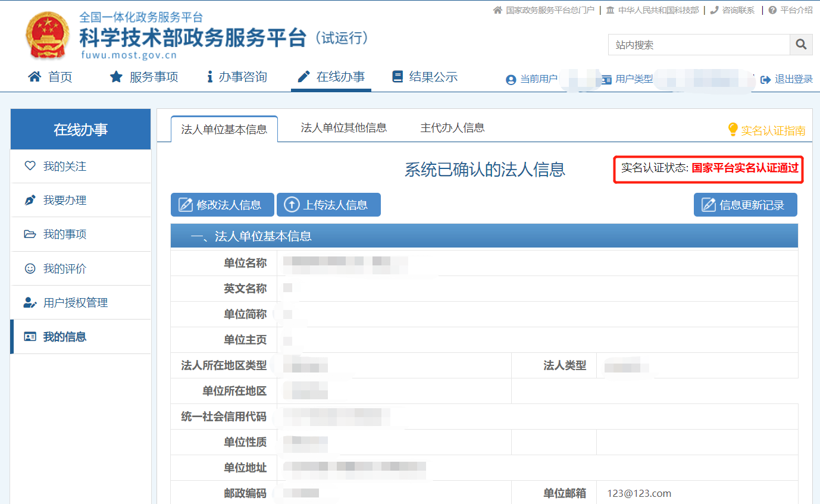Go to 结果公示 in the navigation bar
Viewport: 820px width, 504px height.
pyautogui.click(x=425, y=77)
